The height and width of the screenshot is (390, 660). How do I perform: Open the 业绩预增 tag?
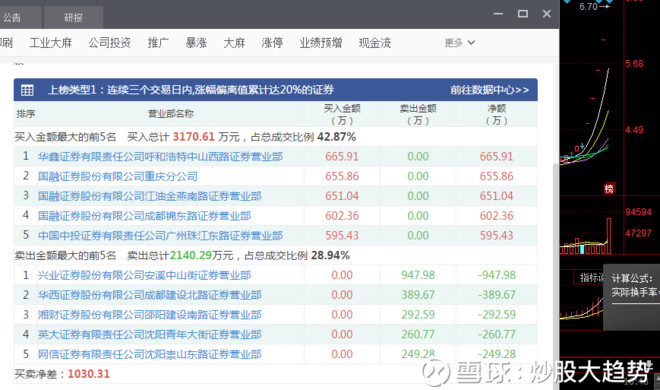click(x=321, y=43)
